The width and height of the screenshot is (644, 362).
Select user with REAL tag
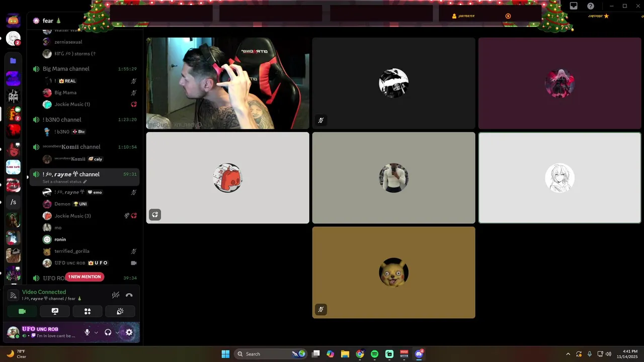pos(91,80)
